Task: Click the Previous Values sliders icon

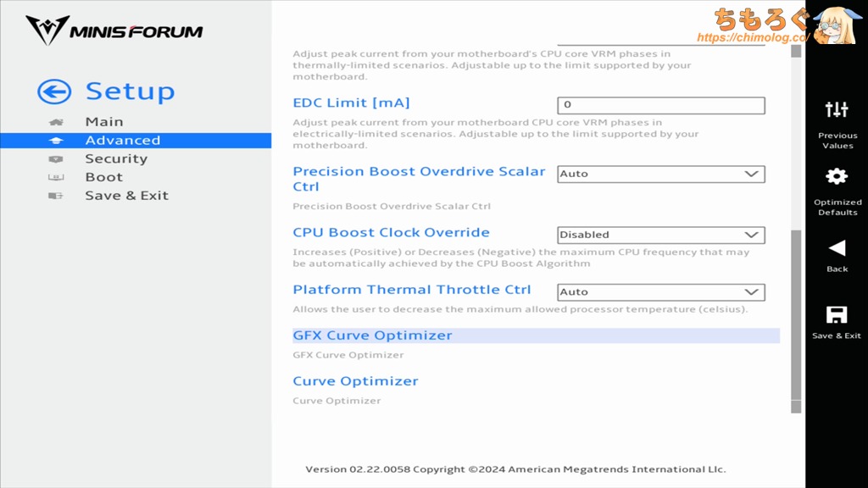Action: tap(837, 109)
